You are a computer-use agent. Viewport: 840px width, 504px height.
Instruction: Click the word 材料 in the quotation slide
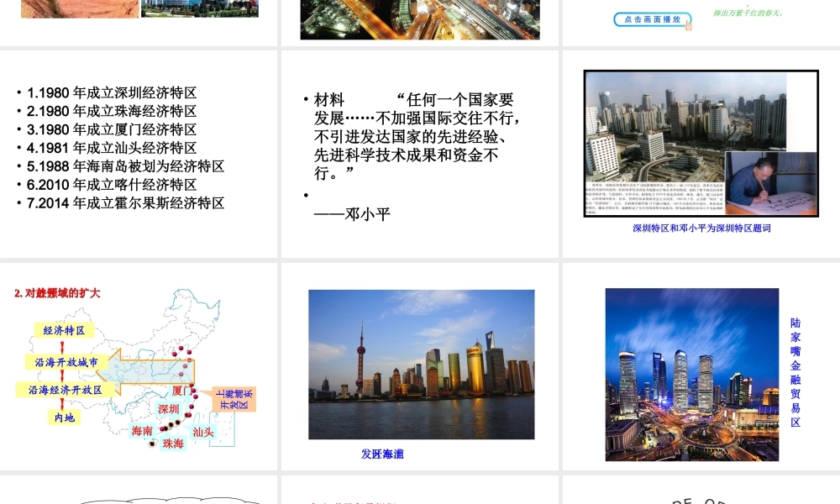[x=329, y=100]
